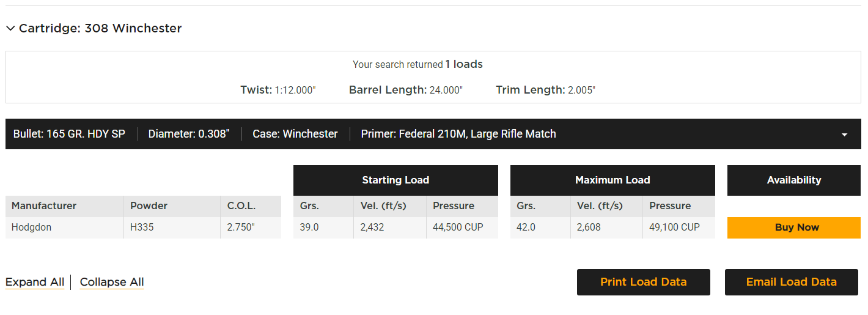Collapse the Cartridge 308 Winchester section chevron

10,29
